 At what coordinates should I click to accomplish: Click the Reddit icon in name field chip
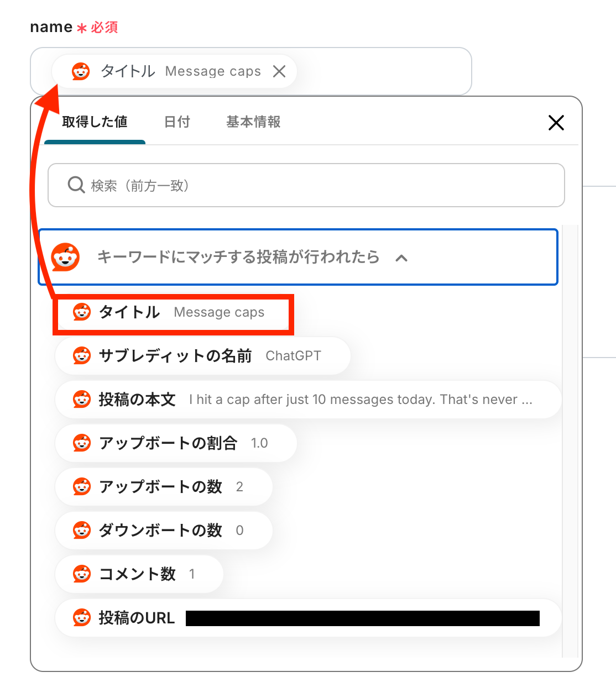coord(81,71)
